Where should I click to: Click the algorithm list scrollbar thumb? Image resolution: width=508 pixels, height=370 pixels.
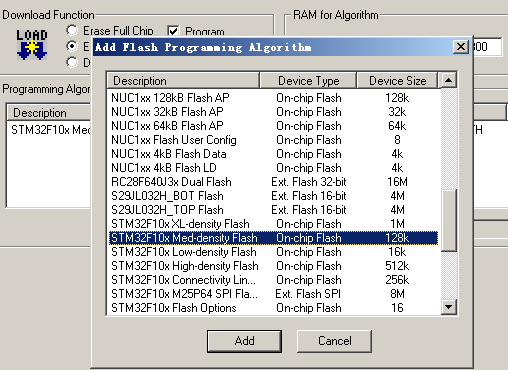[449, 220]
